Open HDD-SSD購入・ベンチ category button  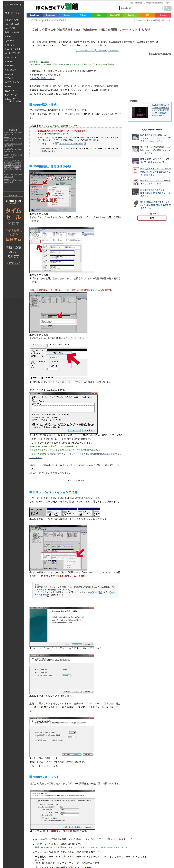(86, 50)
